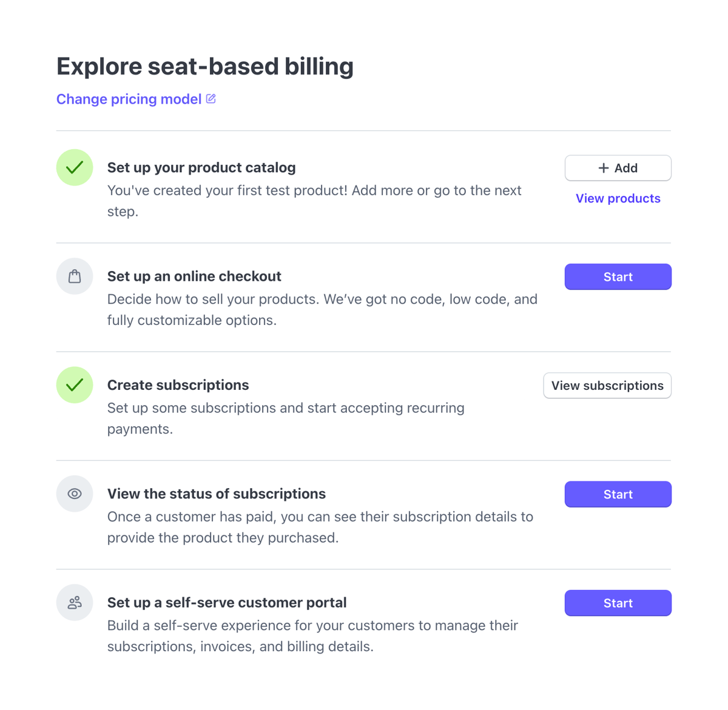Screen dimensions: 728x710
Task: Click the customers icon beside self-serve portal
Action: [75, 602]
